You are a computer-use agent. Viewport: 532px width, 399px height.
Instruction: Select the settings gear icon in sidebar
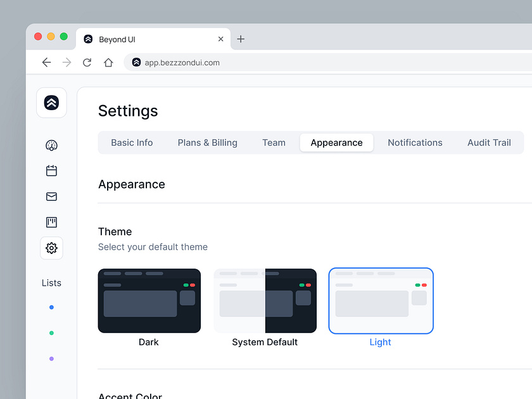(51, 248)
